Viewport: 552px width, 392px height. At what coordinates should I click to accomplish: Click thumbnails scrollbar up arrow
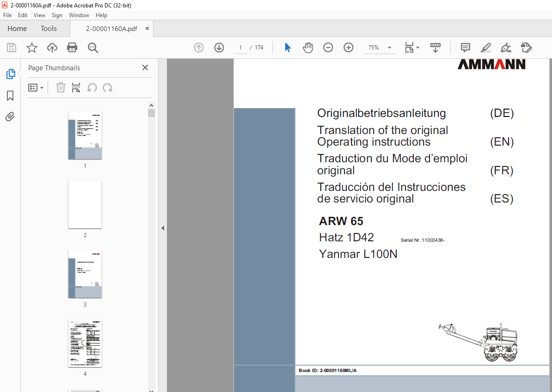point(151,105)
